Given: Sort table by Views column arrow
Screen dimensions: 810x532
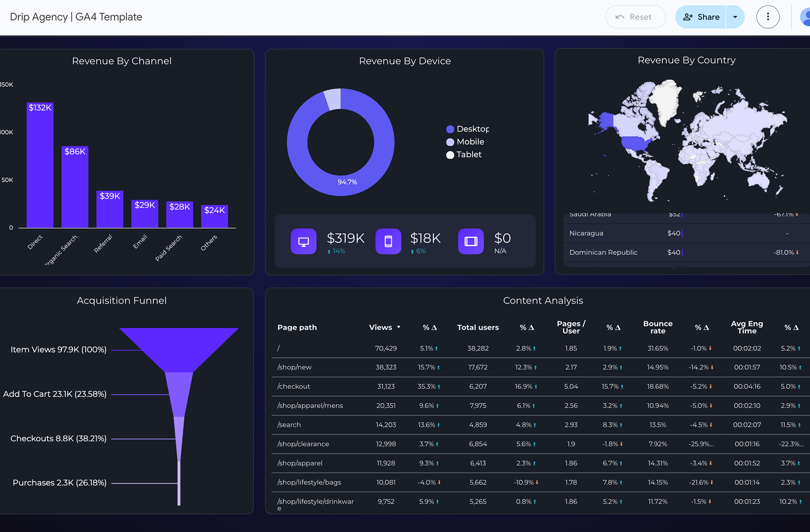Looking at the screenshot, I should (x=398, y=327).
